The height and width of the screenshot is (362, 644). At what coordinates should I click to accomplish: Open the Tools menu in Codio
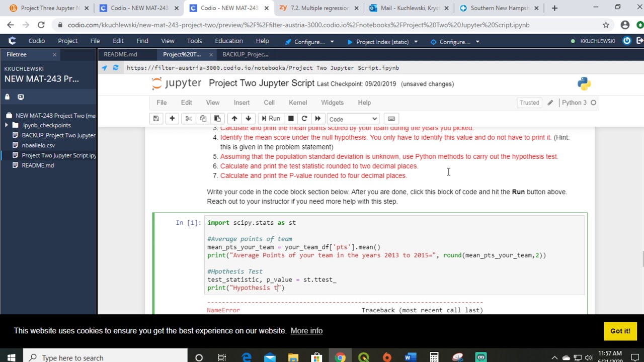click(x=194, y=41)
